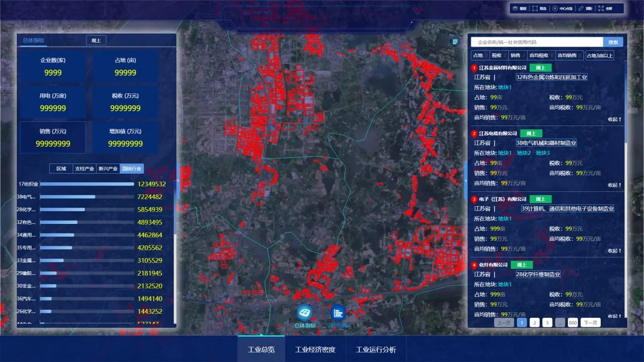This screenshot has height=362, width=644.
Task: Select the 区域 chart category
Action: (61, 168)
